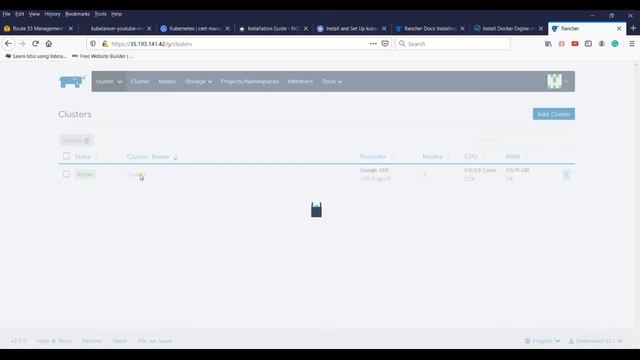Close the Install Docker Engine tab
The image size is (640, 360).
click(540, 29)
